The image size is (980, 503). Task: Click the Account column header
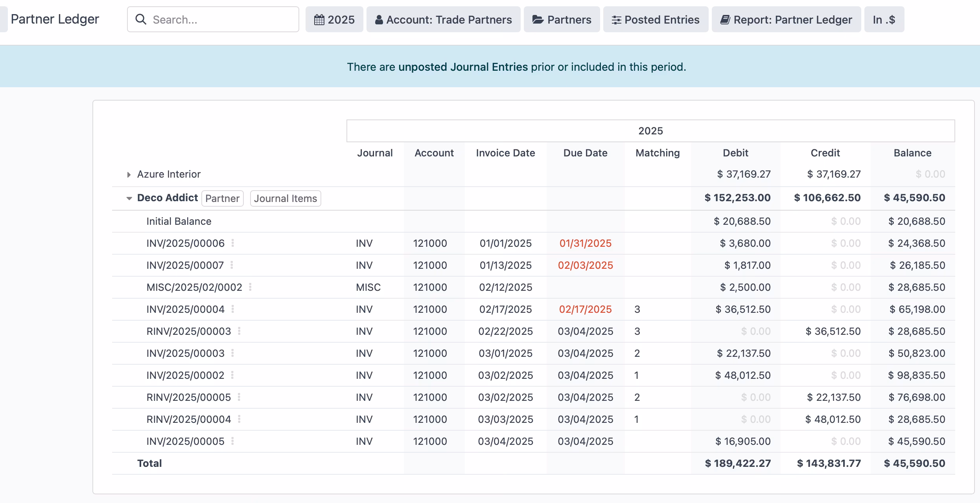[x=434, y=153]
